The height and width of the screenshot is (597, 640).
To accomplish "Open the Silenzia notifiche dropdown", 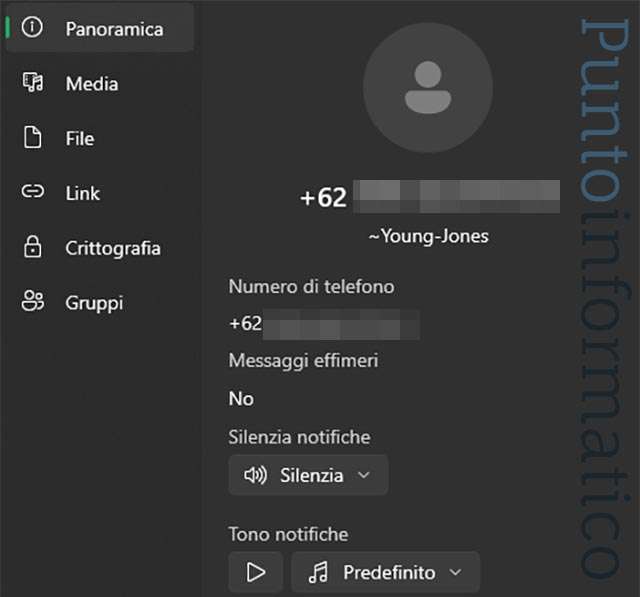I will pos(308,475).
